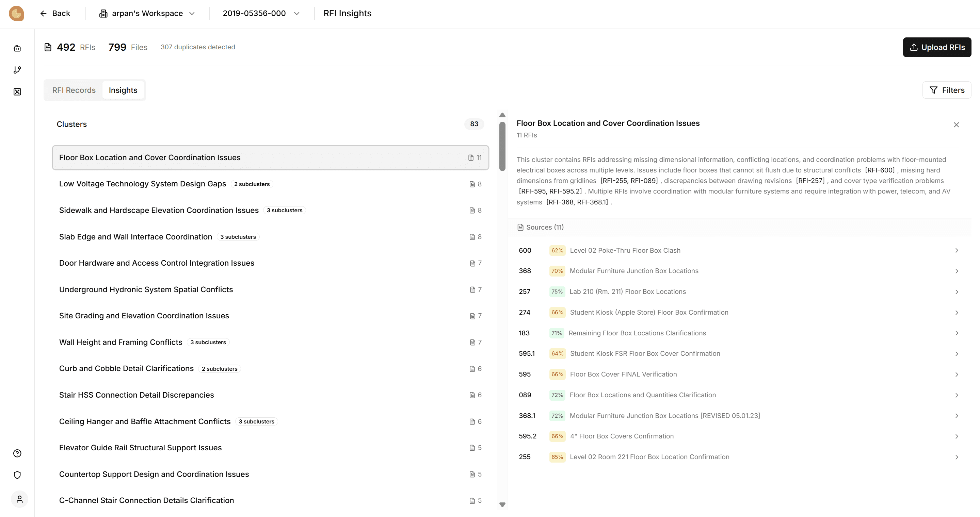
Task: Click the crossed-box icon in sidebar
Action: 17,91
